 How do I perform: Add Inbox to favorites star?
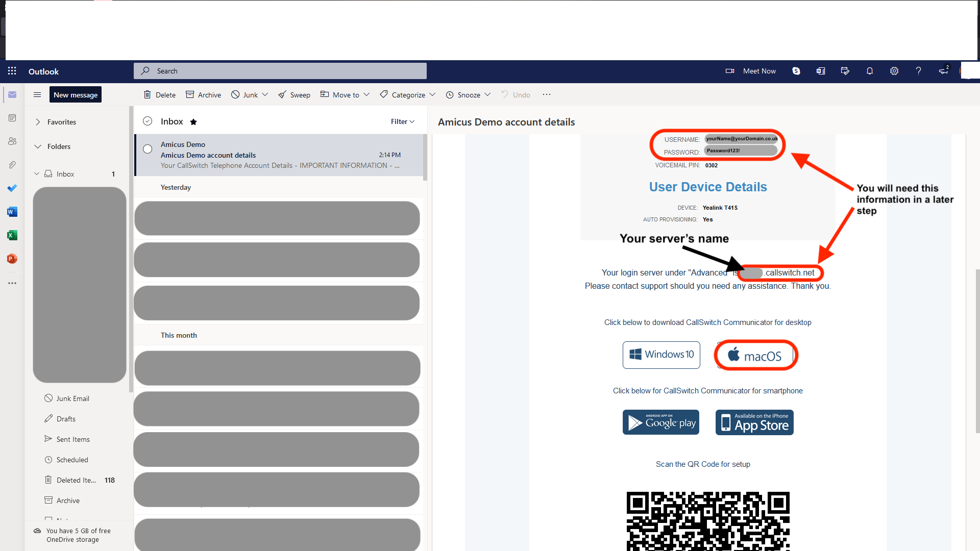[193, 122]
